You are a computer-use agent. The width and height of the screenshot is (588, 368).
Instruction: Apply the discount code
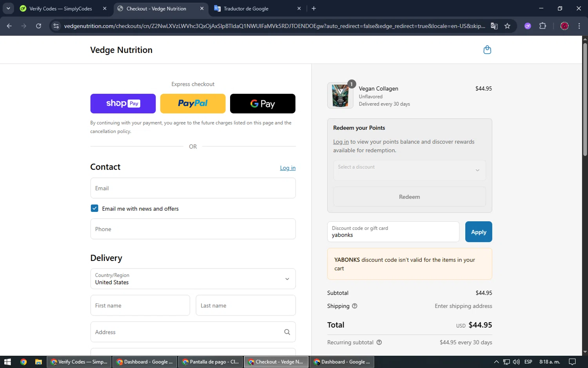coord(479,232)
